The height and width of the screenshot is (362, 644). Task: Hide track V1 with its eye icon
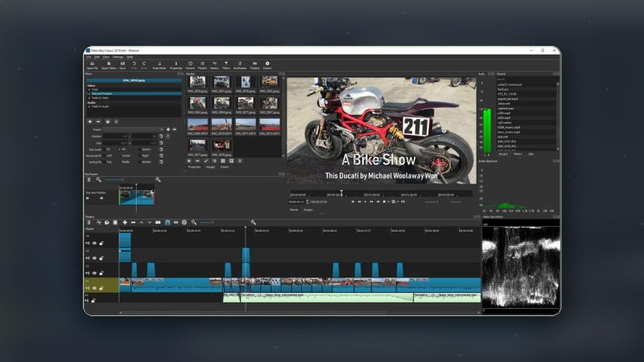[x=94, y=288]
